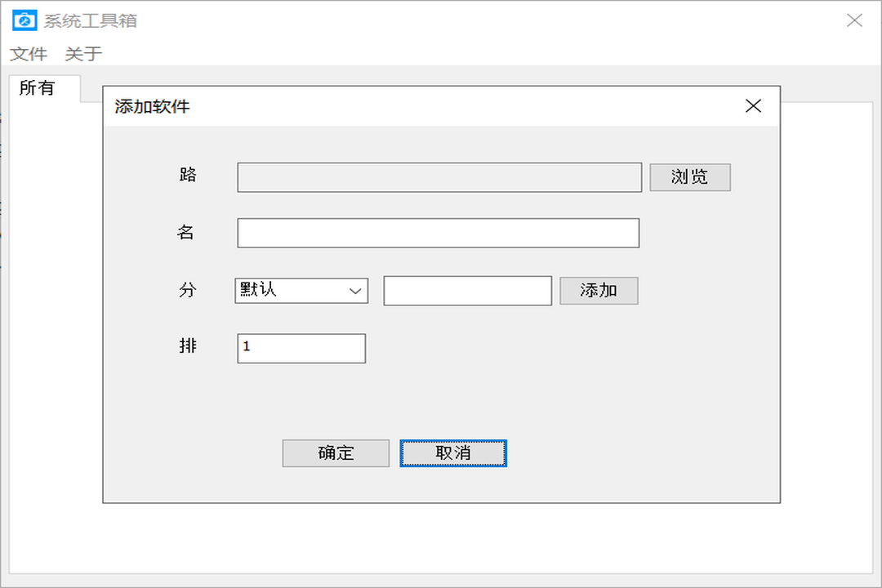882x588 pixels.
Task: Click the 分 category label
Action: [x=187, y=291]
